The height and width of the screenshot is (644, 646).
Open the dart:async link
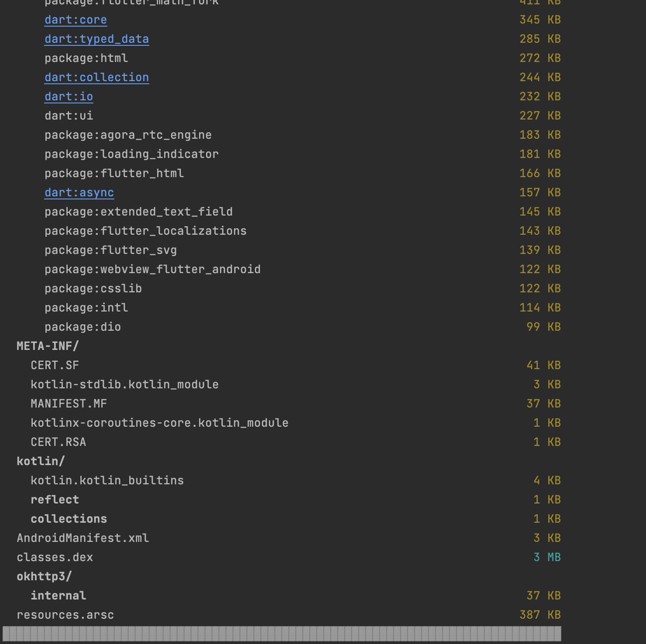(x=79, y=192)
